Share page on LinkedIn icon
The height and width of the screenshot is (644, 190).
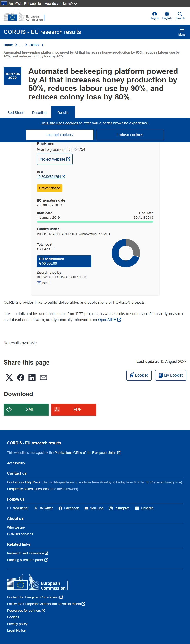[x=32, y=378]
